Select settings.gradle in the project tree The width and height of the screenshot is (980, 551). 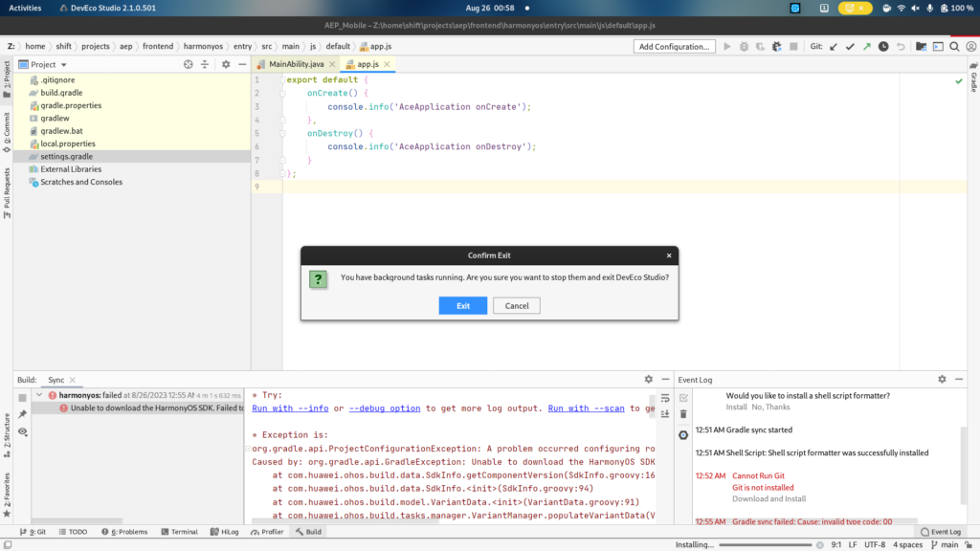pyautogui.click(x=66, y=156)
